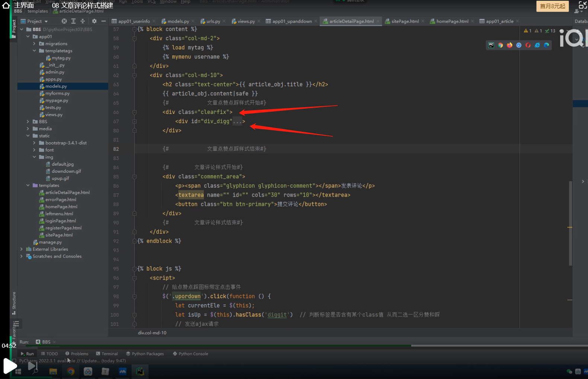588x379 pixels.
Task: Select downdown.gif in the img folder
Action: (63, 171)
